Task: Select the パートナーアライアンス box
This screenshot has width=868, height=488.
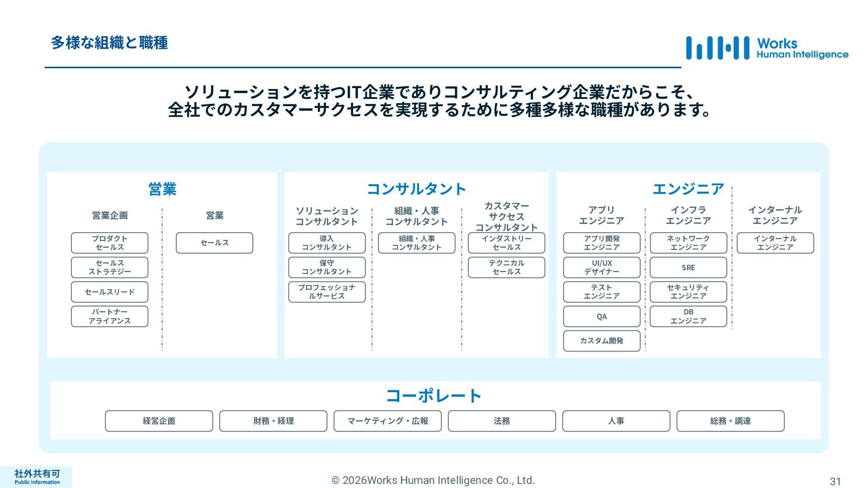Action: (109, 316)
